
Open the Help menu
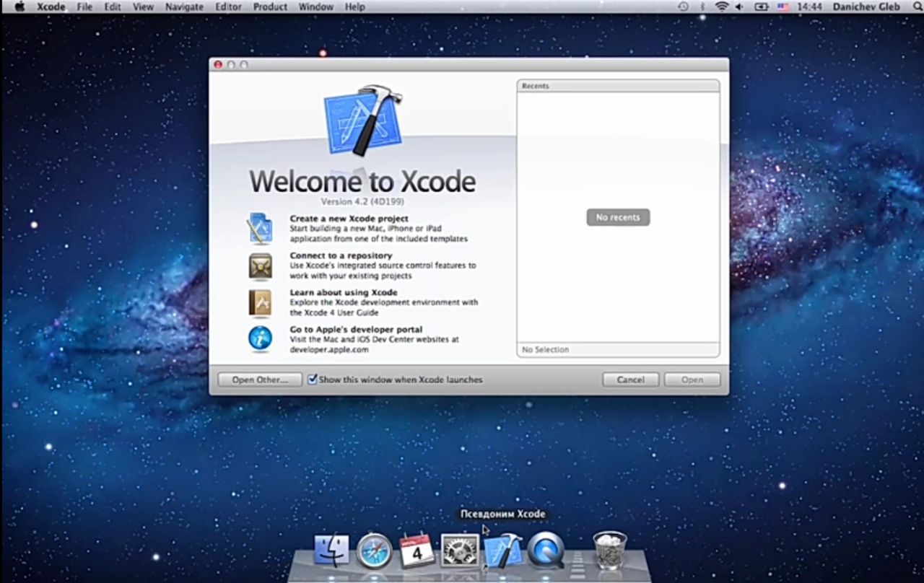point(354,6)
